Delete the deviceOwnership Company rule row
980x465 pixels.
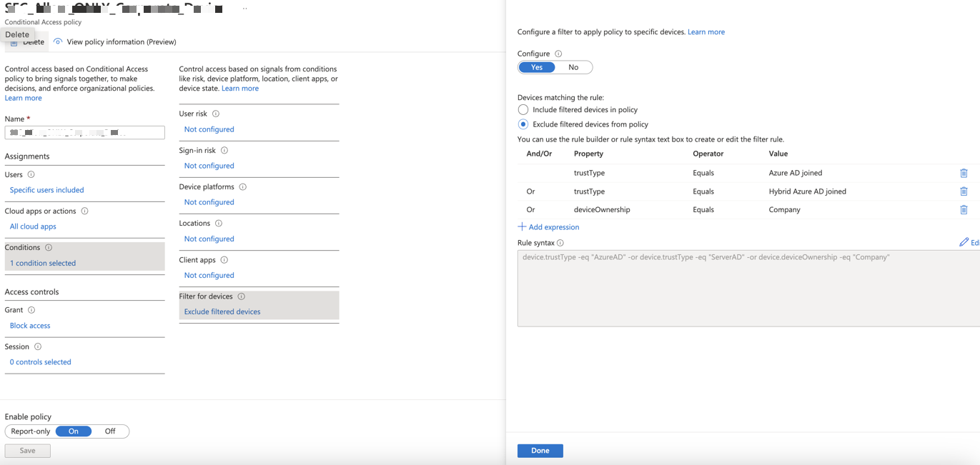pyautogui.click(x=964, y=210)
